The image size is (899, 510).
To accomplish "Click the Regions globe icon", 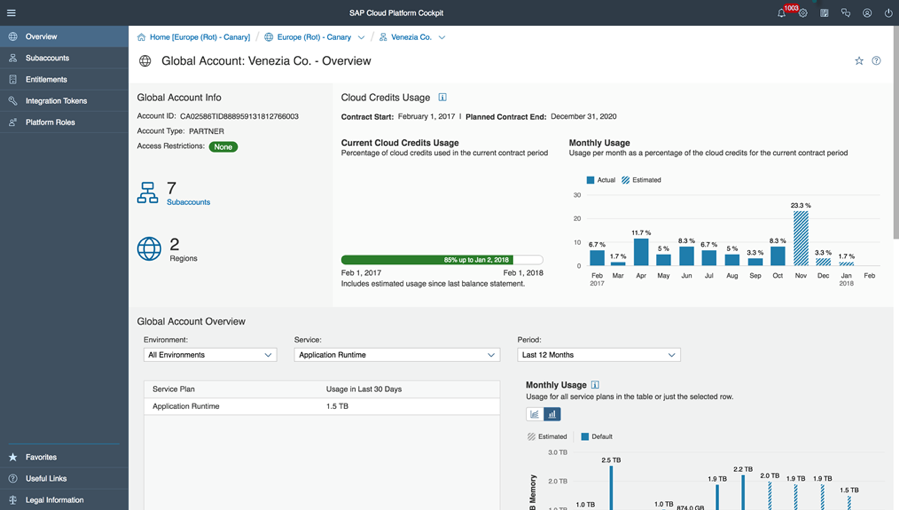I will tap(149, 249).
